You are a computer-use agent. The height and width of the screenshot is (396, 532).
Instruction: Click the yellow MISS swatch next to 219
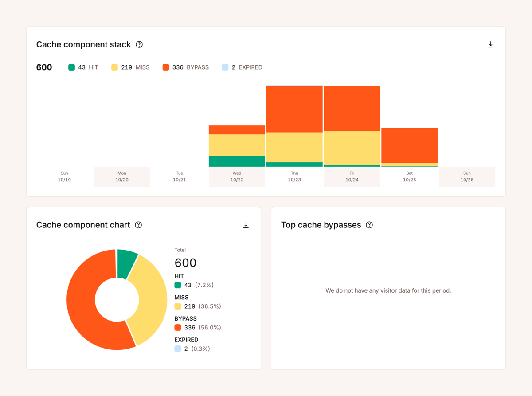tap(176, 306)
